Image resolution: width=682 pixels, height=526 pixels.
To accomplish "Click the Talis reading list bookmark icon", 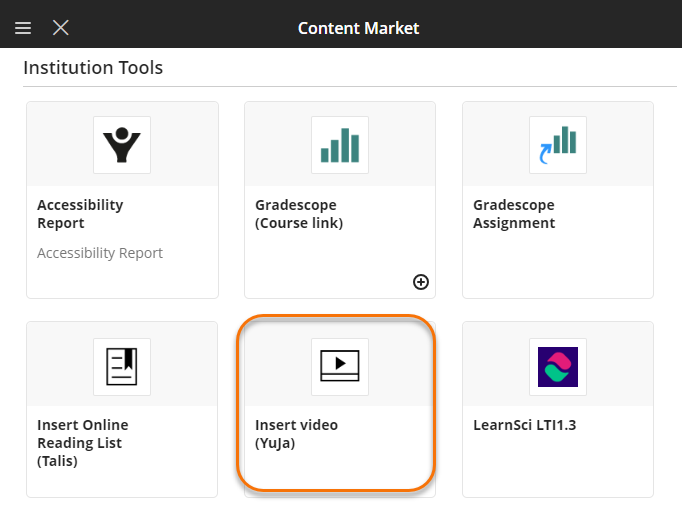I will 122,366.
